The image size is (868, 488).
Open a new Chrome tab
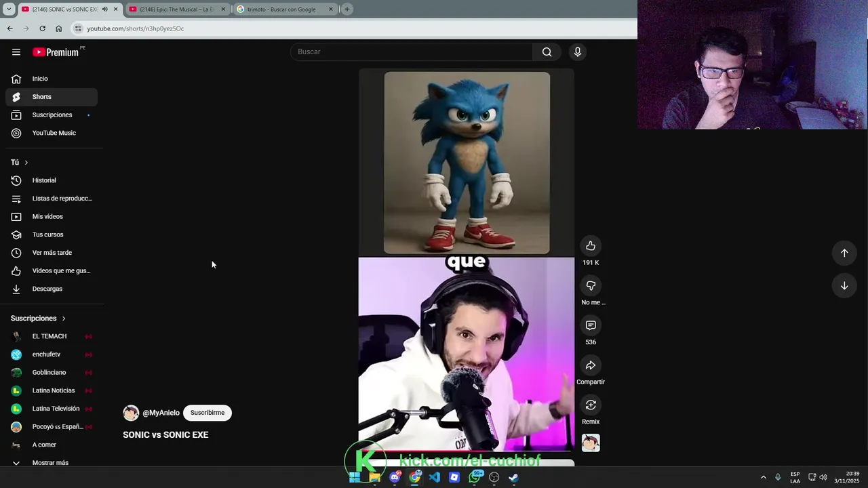347,9
